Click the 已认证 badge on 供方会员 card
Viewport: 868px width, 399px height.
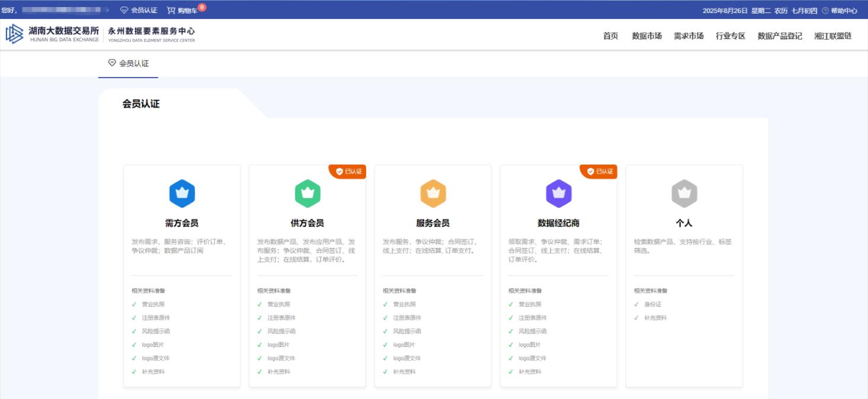pyautogui.click(x=348, y=171)
